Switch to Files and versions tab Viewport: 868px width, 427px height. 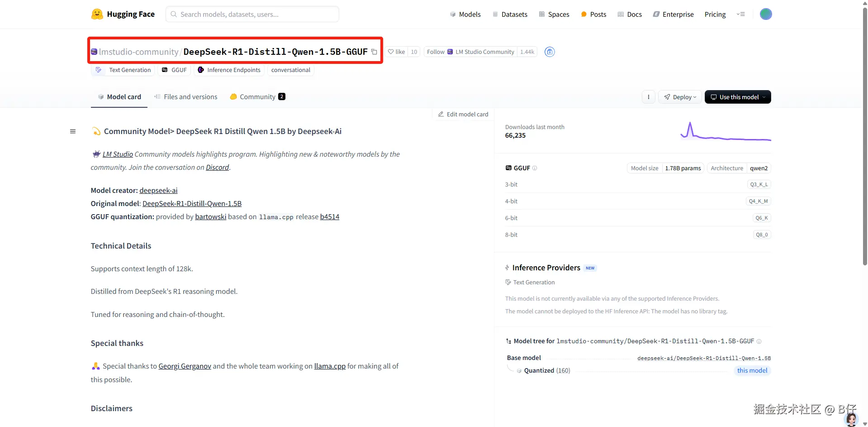click(186, 97)
